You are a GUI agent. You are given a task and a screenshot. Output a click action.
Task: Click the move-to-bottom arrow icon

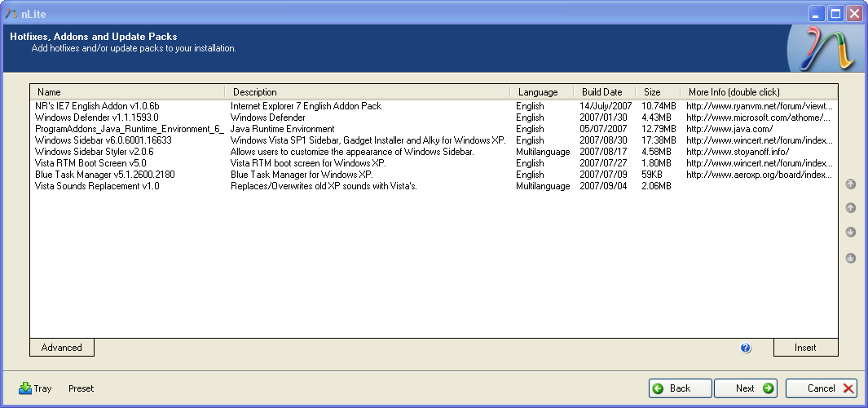(850, 259)
